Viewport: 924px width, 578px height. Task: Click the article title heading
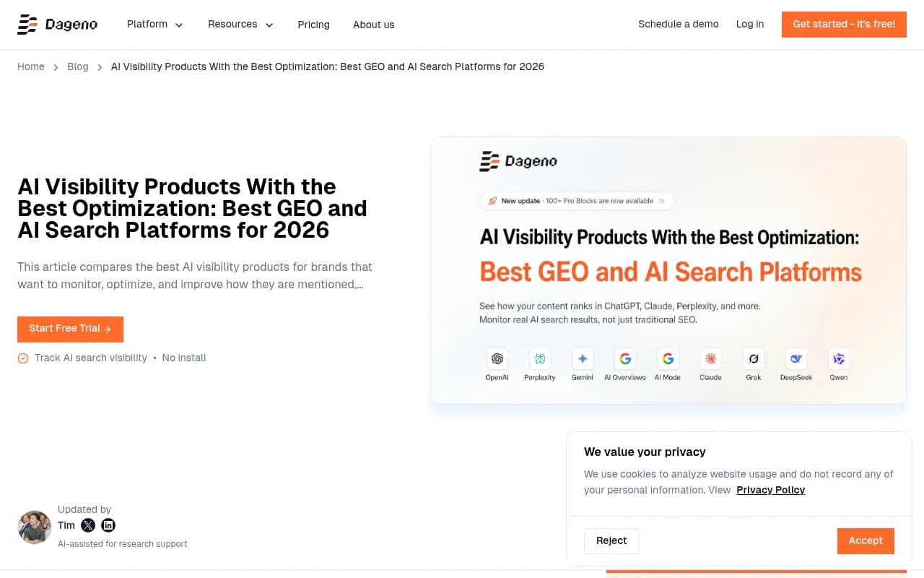192,208
